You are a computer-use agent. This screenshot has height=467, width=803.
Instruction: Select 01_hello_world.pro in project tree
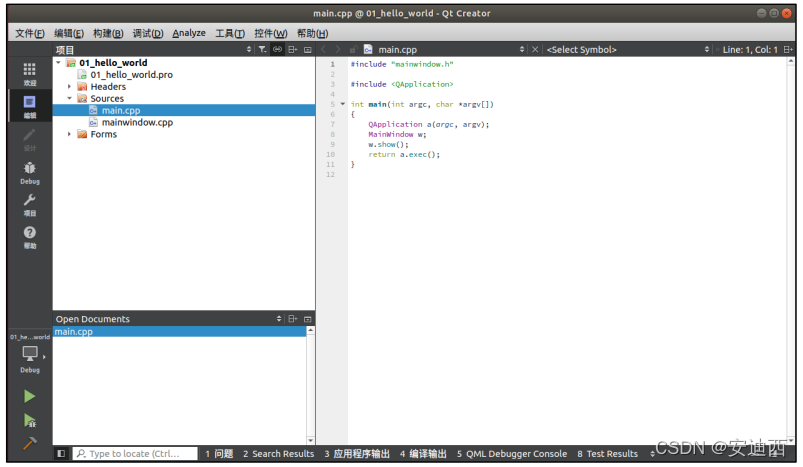pyautogui.click(x=132, y=75)
